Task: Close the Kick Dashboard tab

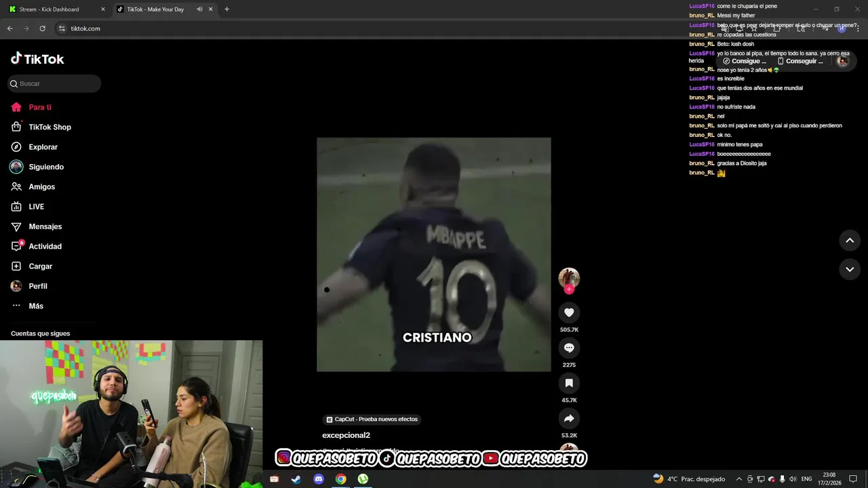Action: 103,9
